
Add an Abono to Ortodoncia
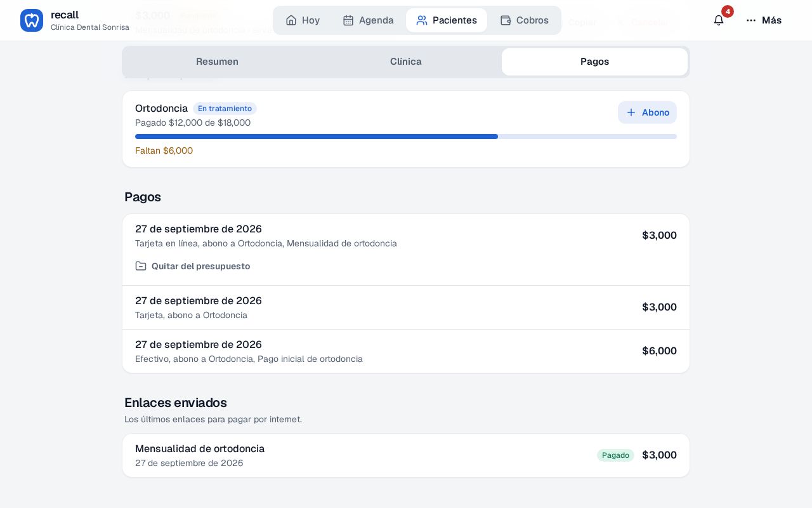[x=647, y=112]
